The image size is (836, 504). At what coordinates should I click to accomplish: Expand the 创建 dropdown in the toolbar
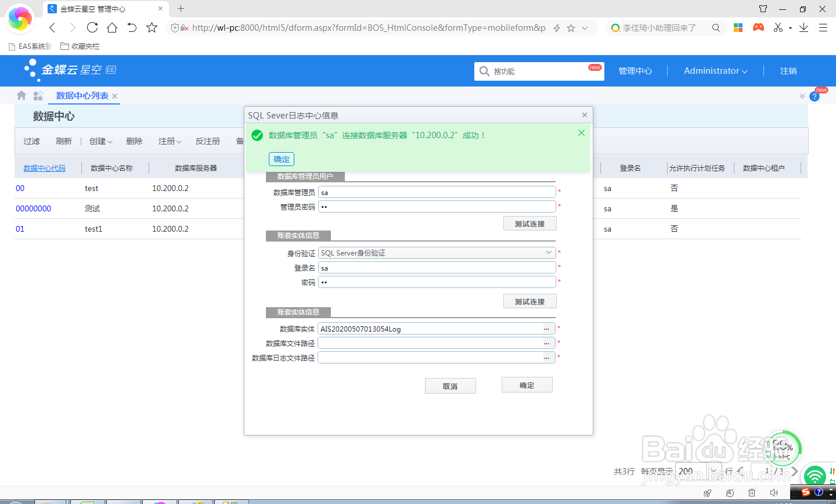click(100, 141)
